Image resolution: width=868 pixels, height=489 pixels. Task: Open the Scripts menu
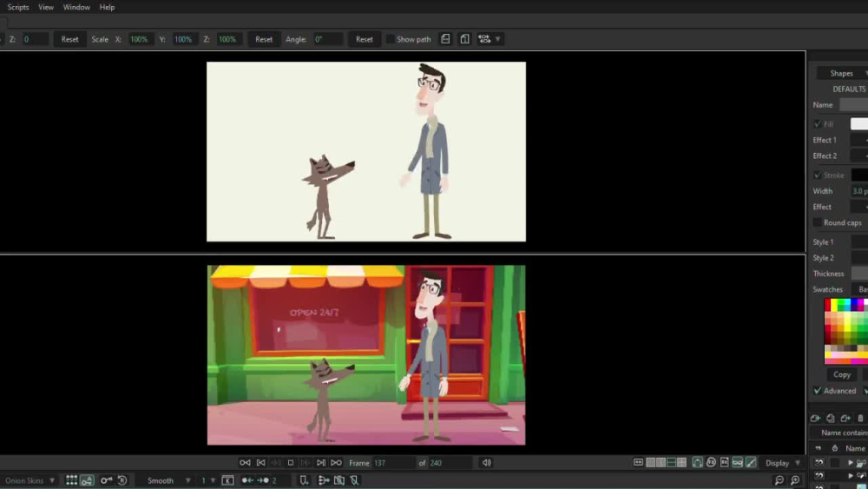pos(17,7)
